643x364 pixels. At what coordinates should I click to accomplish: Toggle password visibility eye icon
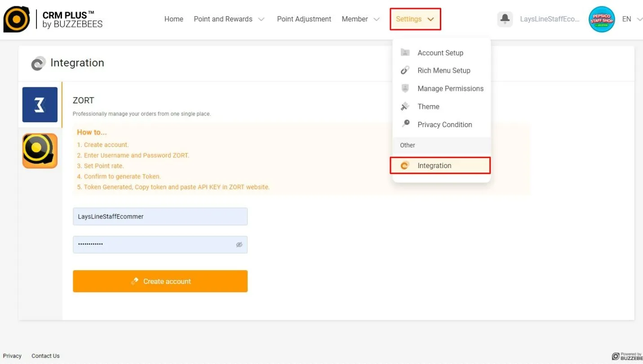239,244
